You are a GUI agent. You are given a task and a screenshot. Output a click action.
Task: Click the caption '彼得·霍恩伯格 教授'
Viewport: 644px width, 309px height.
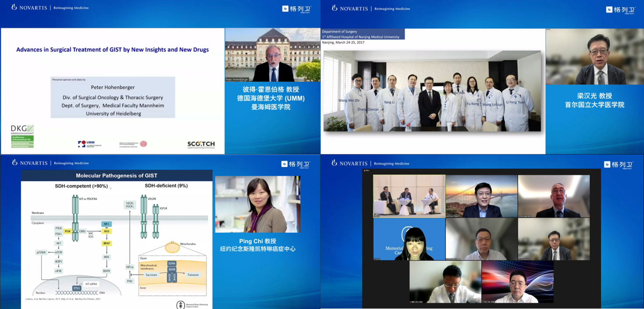[x=270, y=90]
